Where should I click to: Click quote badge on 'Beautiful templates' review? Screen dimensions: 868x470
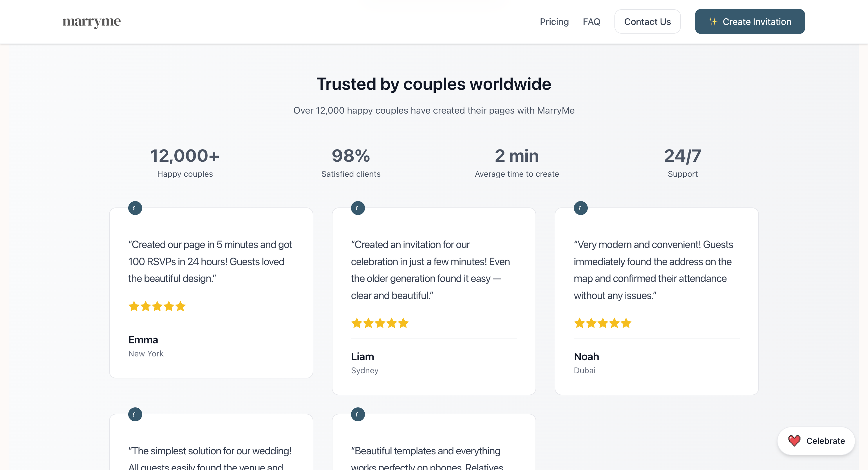point(357,414)
